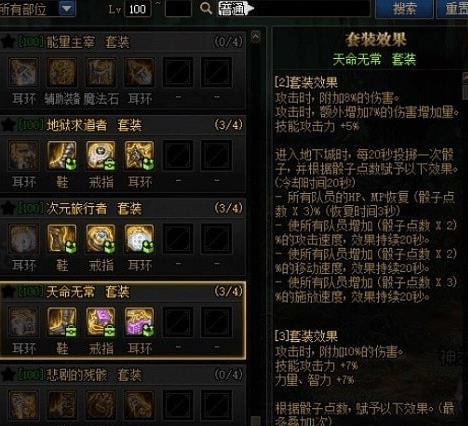Click the list scroll-up arrow button
This screenshot has height=426, width=468.
(256, 36)
